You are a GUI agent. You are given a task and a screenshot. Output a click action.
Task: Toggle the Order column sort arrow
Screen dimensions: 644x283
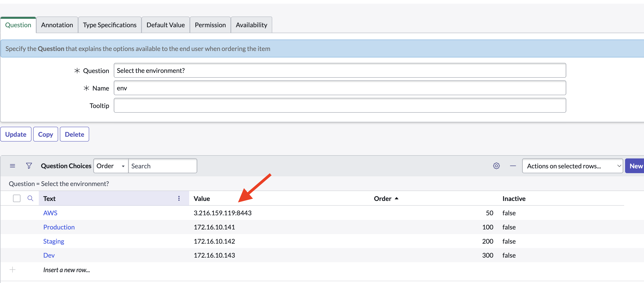tap(396, 198)
